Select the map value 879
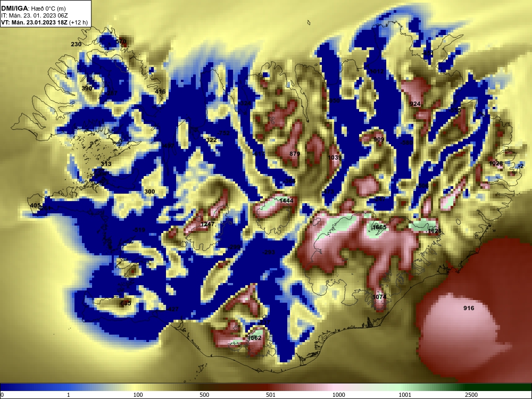Screen dimensions: 532x399 pyautogui.click(x=295, y=154)
